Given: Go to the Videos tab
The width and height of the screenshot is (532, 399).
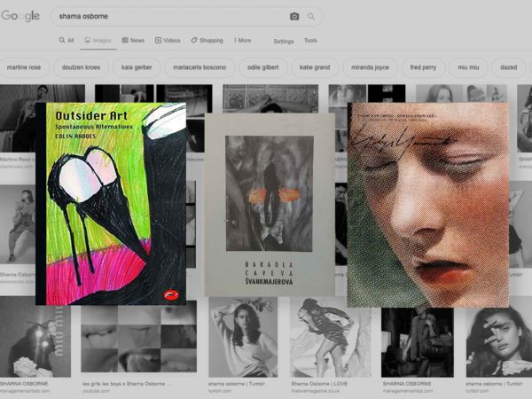Looking at the screenshot, I should 168,41.
